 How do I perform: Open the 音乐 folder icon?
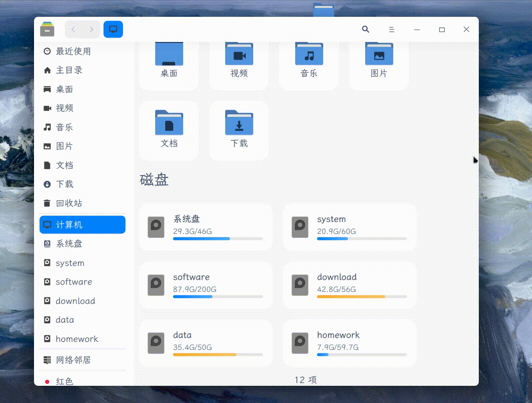pyautogui.click(x=309, y=56)
